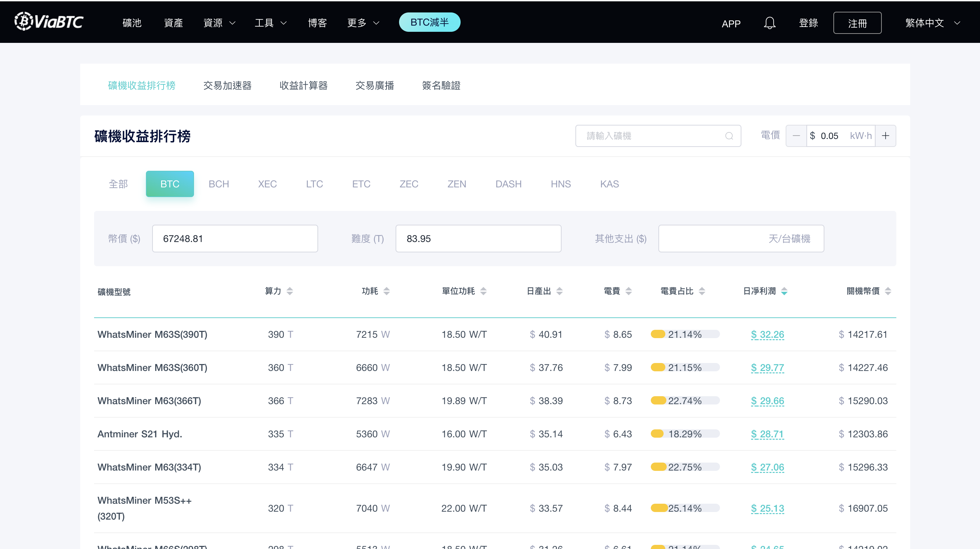Viewport: 980px width, 549px height.
Task: Click the 21.14% electricity ratio bar
Action: point(684,334)
